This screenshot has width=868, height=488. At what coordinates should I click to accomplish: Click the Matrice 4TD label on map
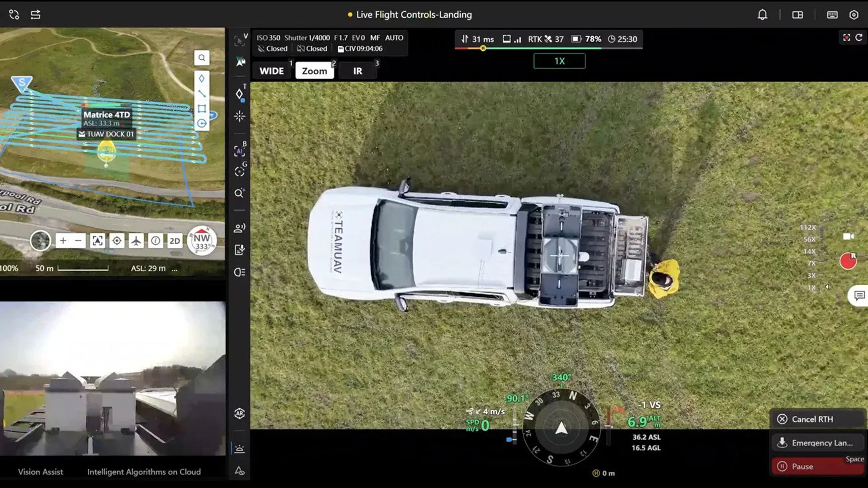click(107, 115)
